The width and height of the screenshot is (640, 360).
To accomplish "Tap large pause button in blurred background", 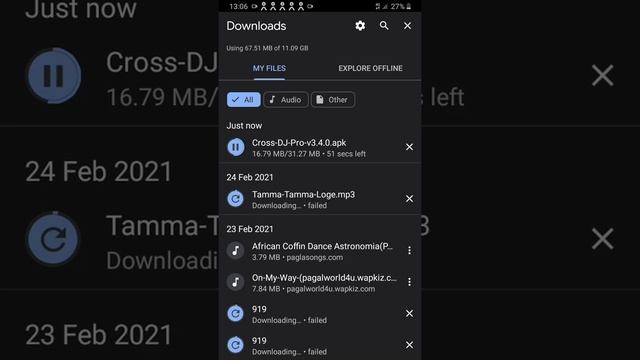I will (54, 76).
